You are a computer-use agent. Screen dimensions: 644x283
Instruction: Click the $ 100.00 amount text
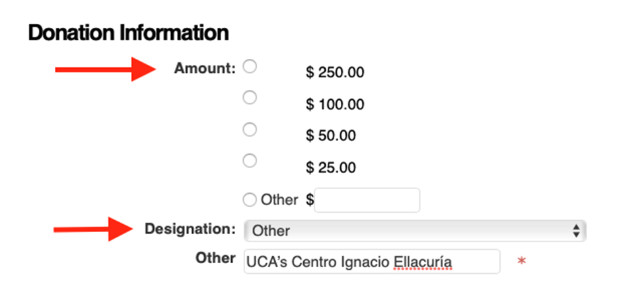coord(335,104)
